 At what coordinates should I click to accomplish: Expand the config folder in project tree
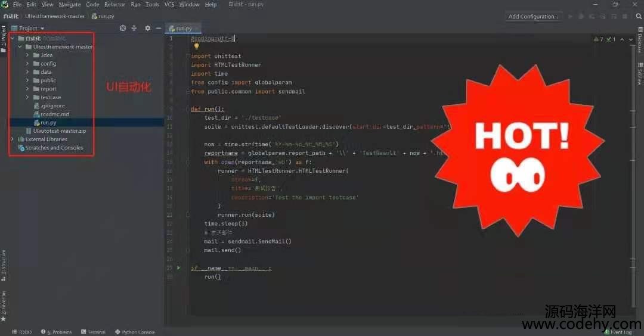27,63
